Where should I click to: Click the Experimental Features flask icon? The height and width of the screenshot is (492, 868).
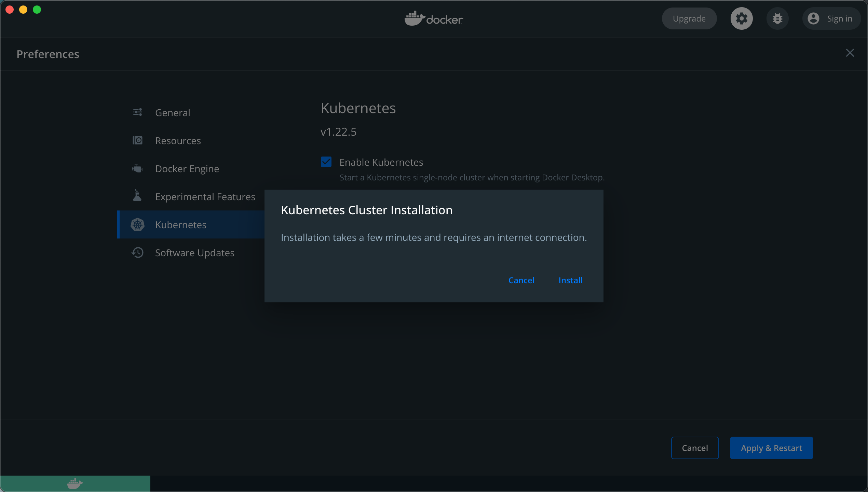point(137,196)
